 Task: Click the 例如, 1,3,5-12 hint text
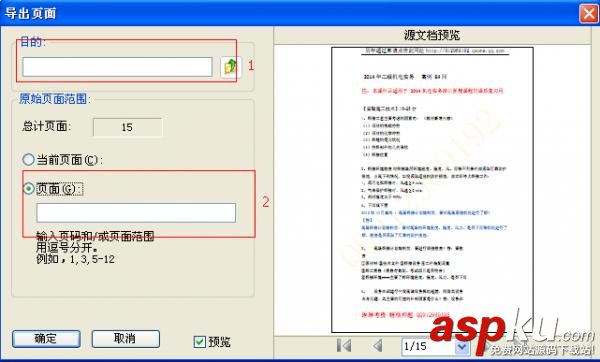[75, 259]
